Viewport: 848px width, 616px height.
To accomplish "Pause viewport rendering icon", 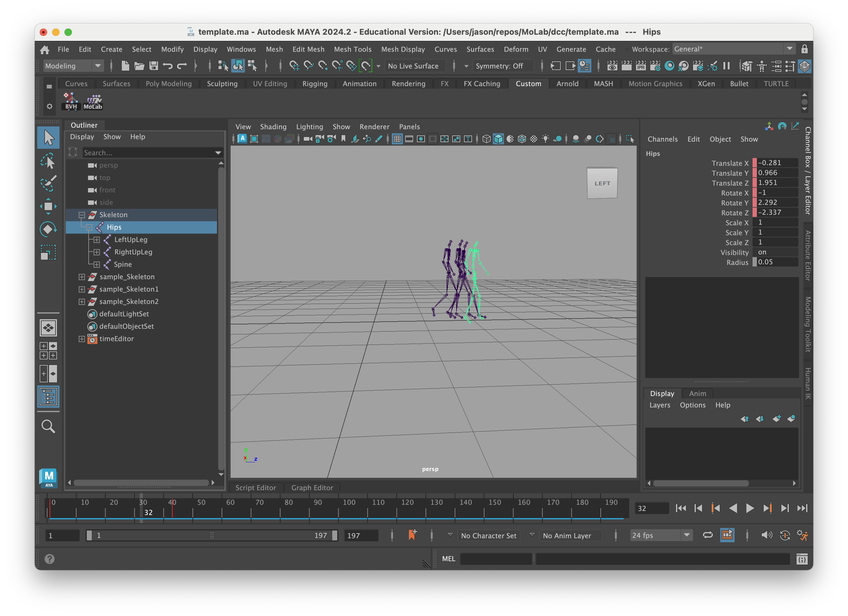I will point(727,66).
